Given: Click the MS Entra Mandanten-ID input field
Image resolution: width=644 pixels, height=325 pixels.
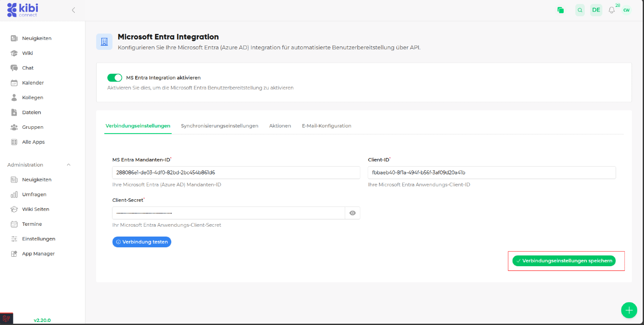Looking at the screenshot, I should coord(236,173).
